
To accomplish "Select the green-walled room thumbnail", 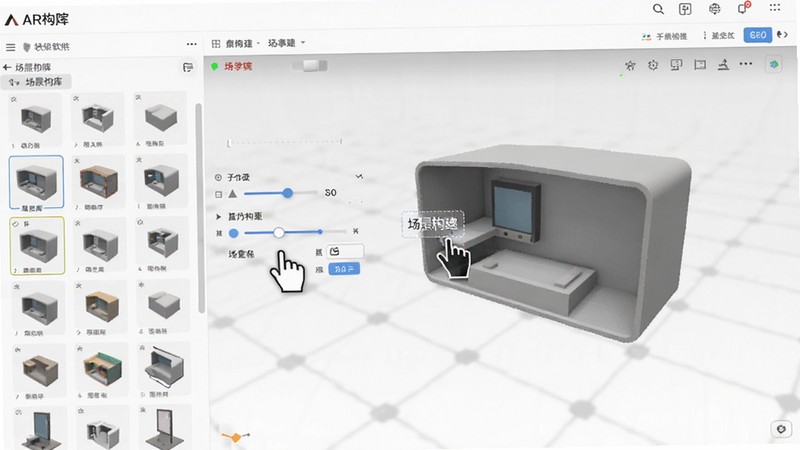I will [x=102, y=370].
